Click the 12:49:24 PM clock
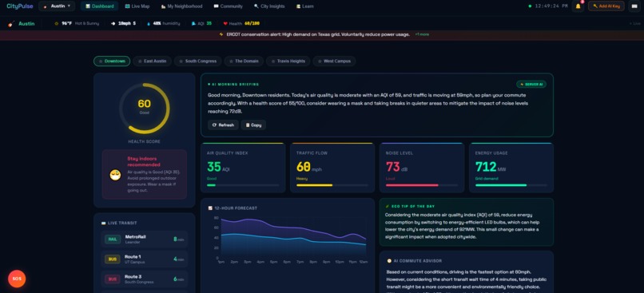 point(551,6)
